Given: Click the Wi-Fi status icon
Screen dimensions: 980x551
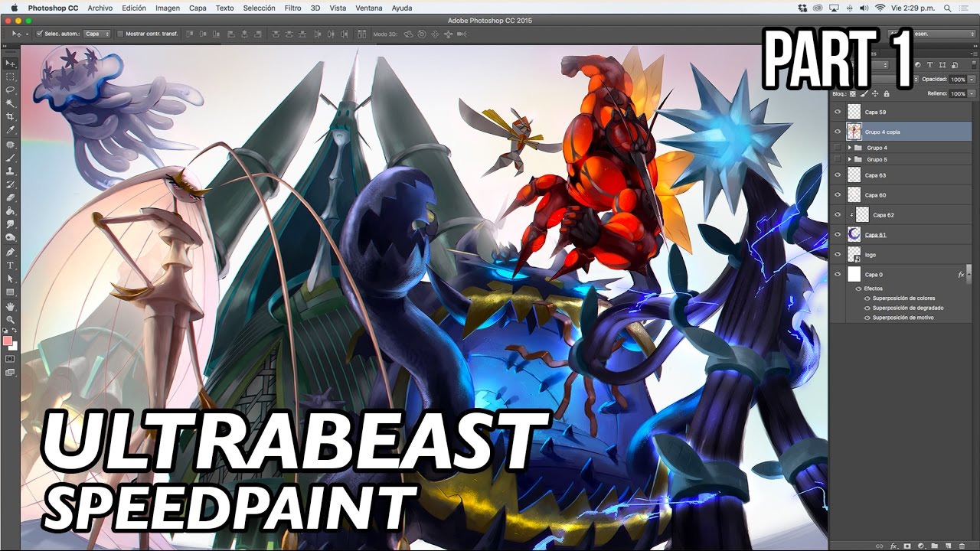Looking at the screenshot, I should click(x=880, y=8).
